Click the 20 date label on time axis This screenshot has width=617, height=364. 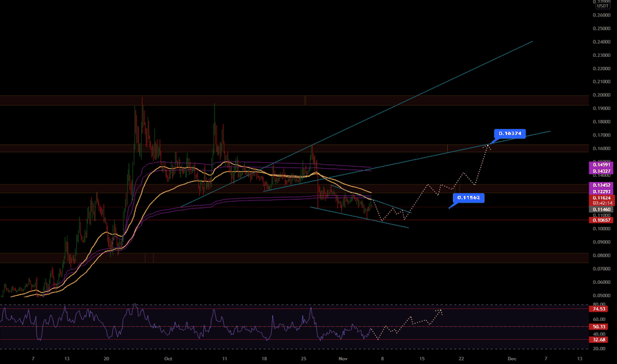point(106,359)
